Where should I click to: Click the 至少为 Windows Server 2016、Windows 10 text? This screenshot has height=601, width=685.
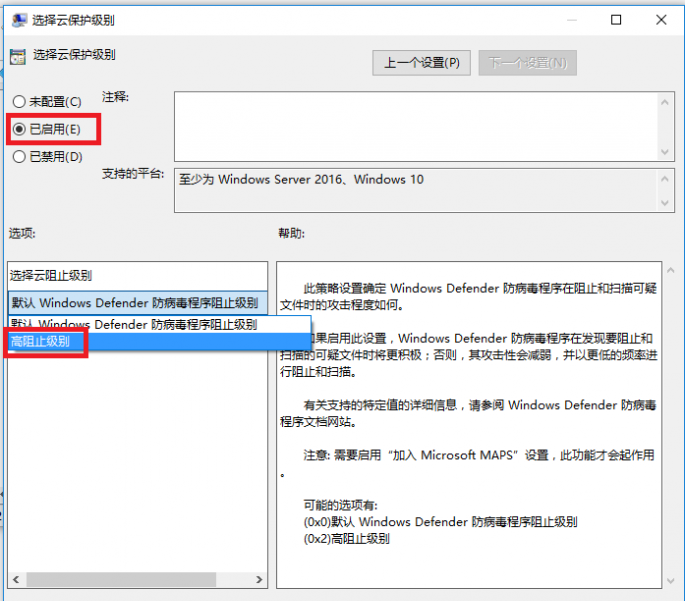click(301, 180)
